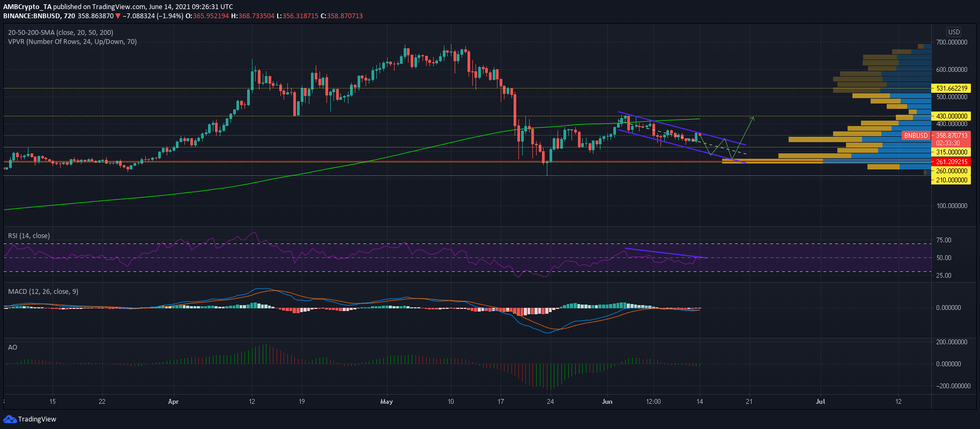Select the 430.000000 price level label
Viewport: 980px width, 429px height.
(952, 116)
